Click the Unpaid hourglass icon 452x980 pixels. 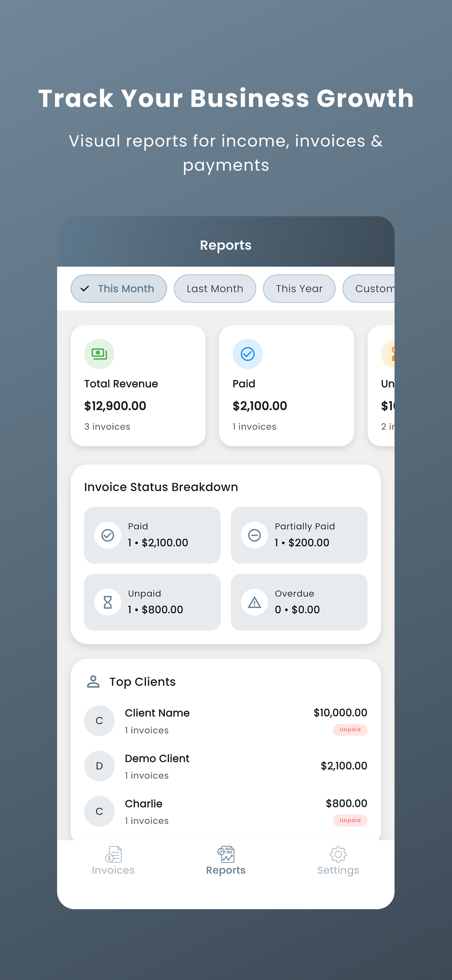point(108,602)
